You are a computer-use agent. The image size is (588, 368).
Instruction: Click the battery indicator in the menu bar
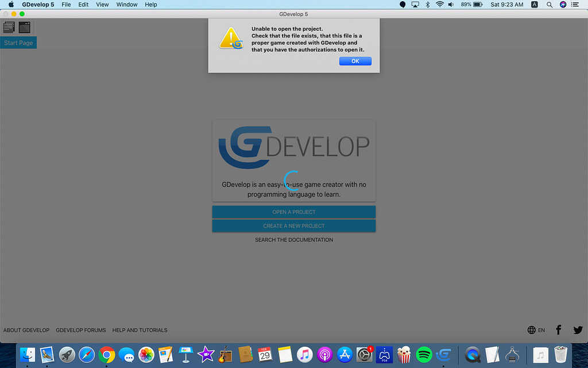click(471, 5)
